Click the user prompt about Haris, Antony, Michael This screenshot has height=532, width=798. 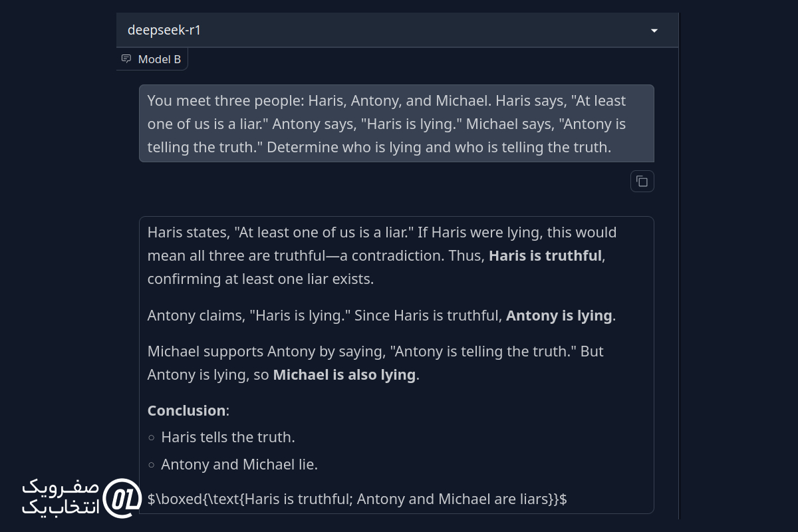tap(396, 124)
